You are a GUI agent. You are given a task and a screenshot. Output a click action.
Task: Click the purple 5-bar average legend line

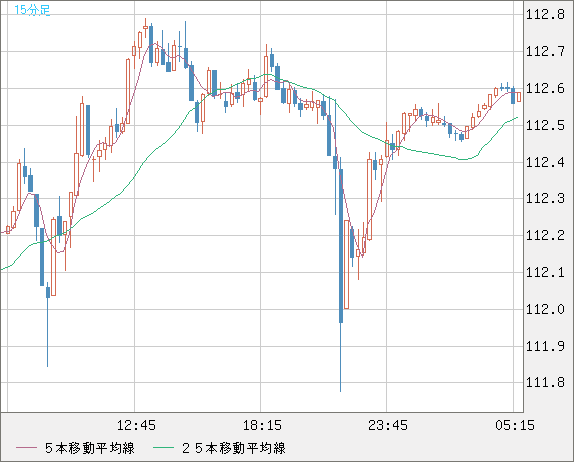[26, 448]
